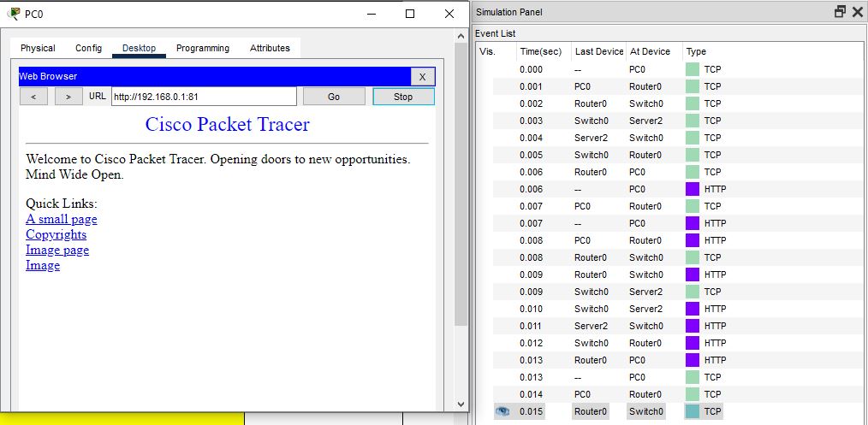Undock the Simulation Panel
Image resolution: width=868 pixels, height=425 pixels.
point(841,12)
